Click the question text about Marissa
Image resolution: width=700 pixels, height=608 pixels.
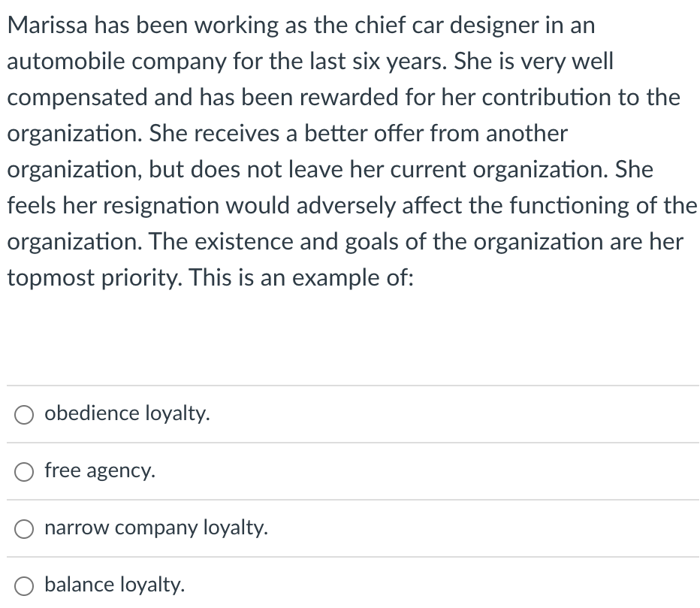click(x=350, y=150)
